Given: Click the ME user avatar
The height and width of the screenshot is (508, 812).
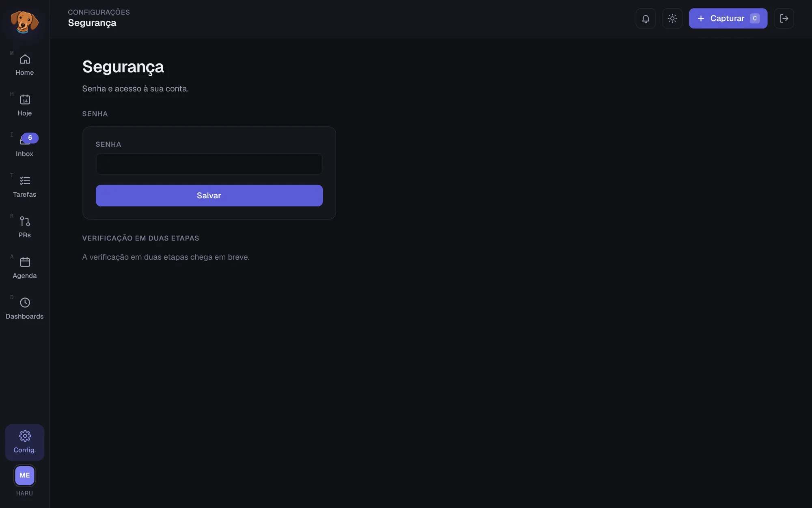Looking at the screenshot, I should [x=25, y=475].
